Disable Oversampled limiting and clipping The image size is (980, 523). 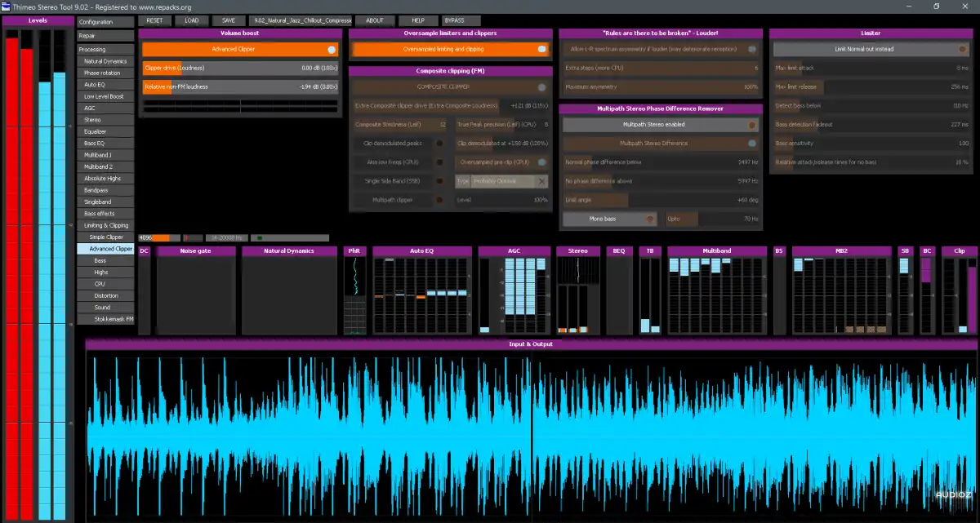coord(542,49)
